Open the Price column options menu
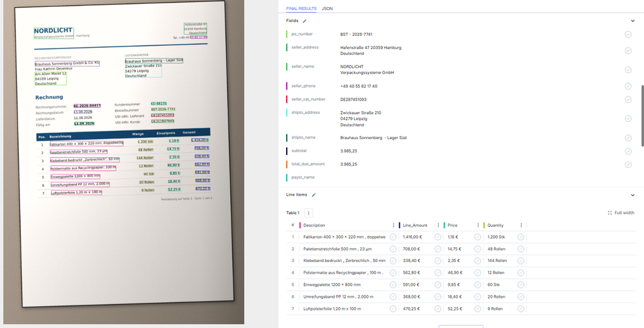Viewport: 644px width, 328px height. point(478,225)
